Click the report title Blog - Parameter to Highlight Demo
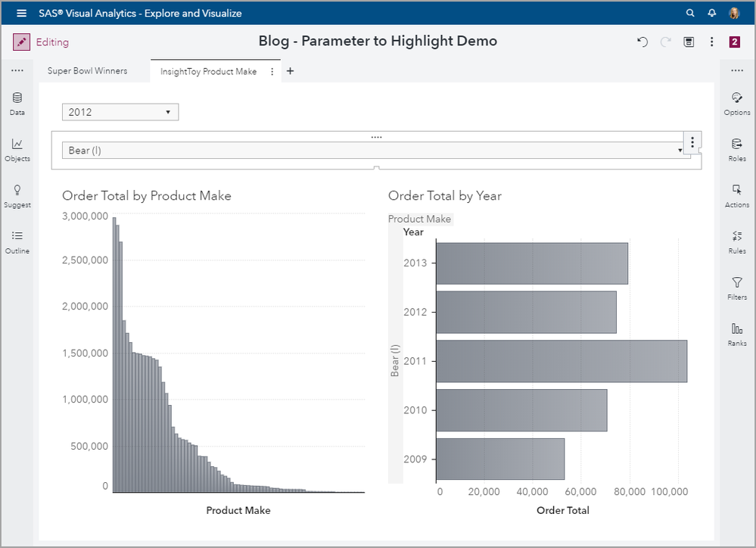 pyautogui.click(x=378, y=41)
